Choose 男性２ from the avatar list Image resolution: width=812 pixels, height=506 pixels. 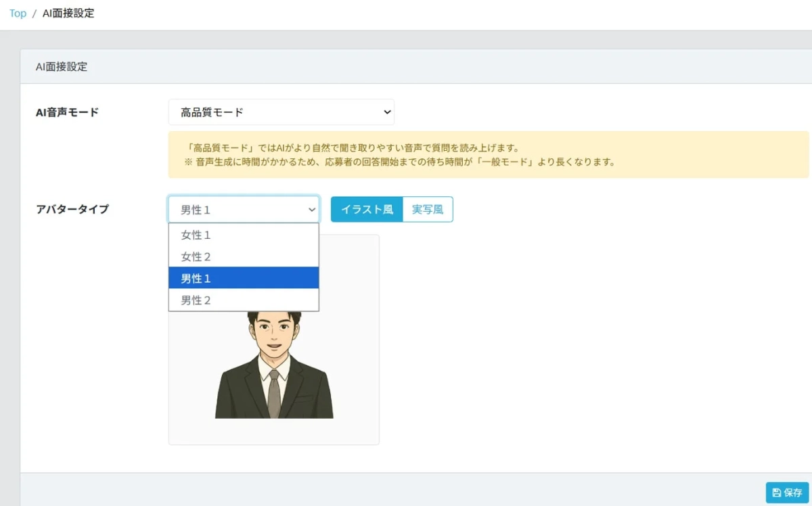point(244,300)
